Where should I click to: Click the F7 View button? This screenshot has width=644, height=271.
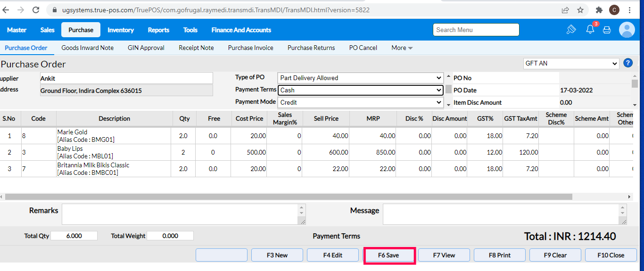(x=444, y=255)
